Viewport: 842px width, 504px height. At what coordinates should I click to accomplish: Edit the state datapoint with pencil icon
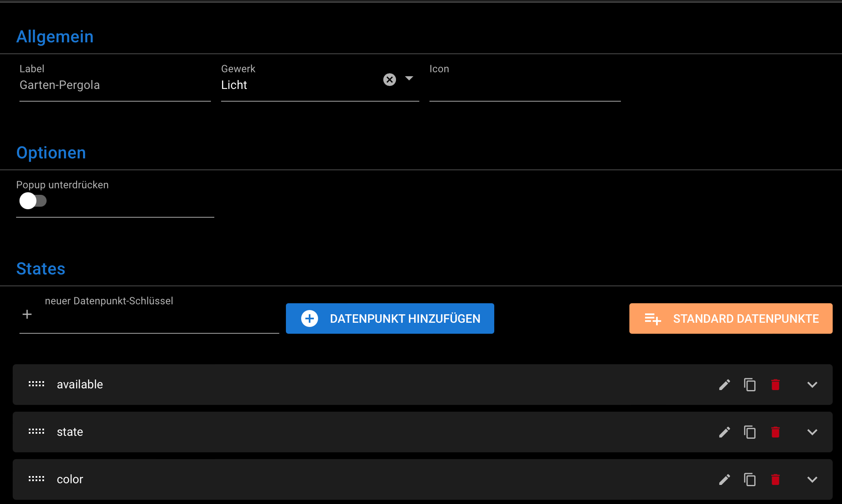(x=724, y=432)
